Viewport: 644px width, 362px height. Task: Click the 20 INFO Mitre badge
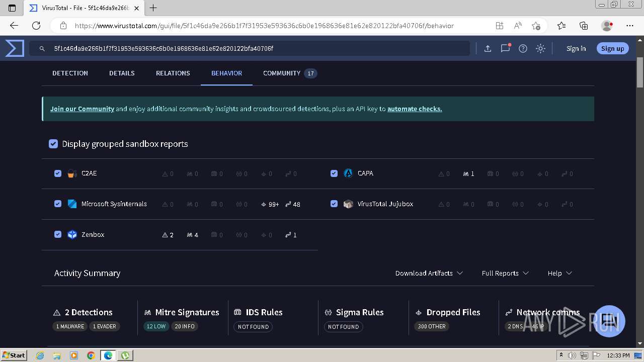185,326
